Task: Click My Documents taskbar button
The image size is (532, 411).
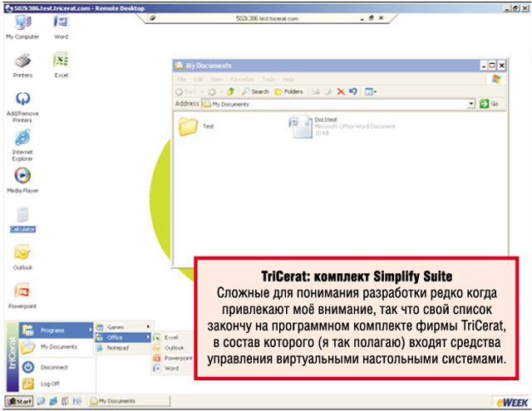Action: click(130, 402)
